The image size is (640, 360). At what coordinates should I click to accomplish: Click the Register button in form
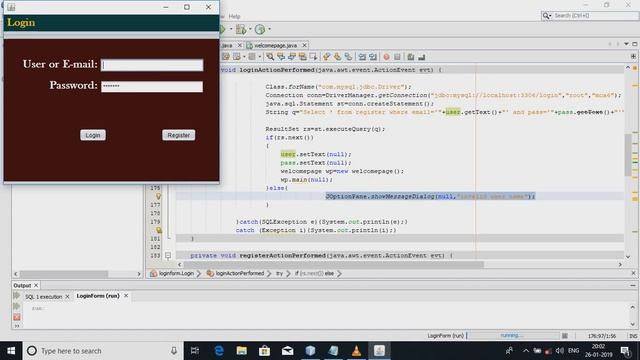[178, 135]
